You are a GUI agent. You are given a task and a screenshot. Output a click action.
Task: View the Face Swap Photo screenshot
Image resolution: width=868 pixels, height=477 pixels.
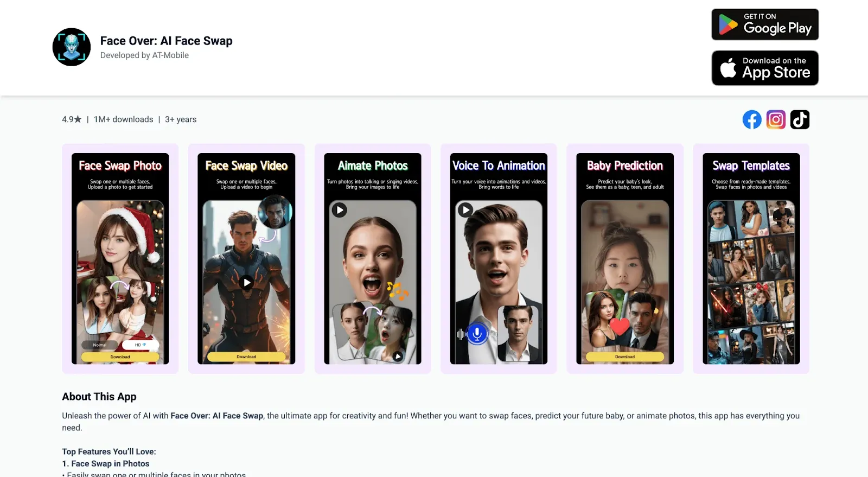[120, 258]
